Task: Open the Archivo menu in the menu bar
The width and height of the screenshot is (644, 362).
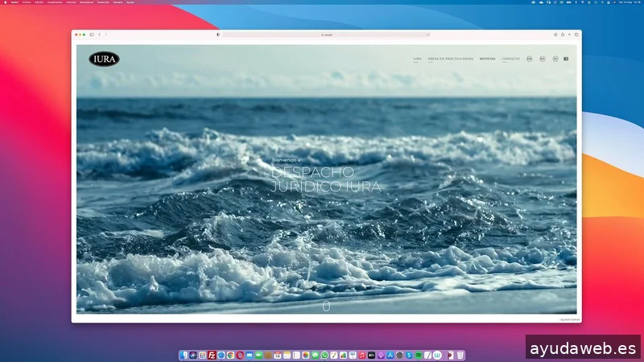Action: click(x=27, y=2)
